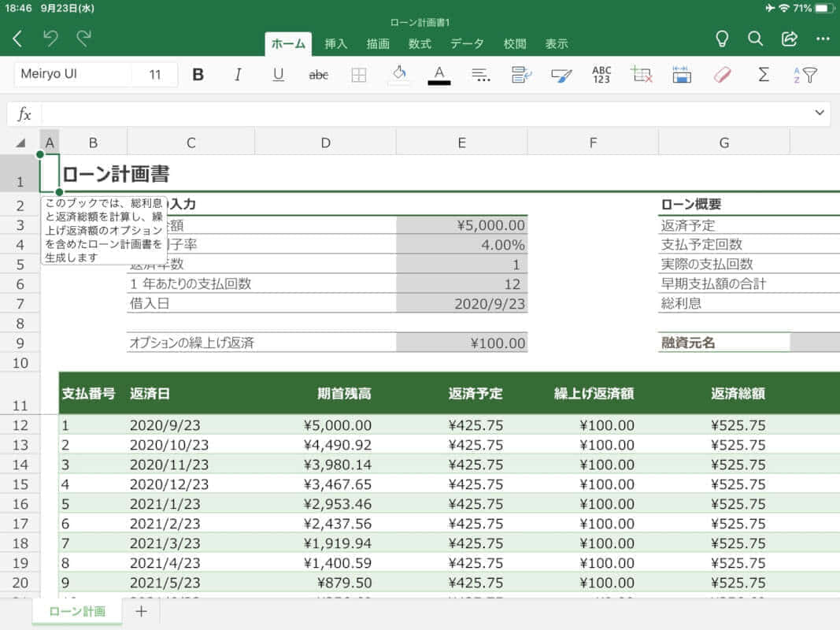This screenshot has height=630, width=840.
Task: Open text alignment options
Action: [x=480, y=75]
